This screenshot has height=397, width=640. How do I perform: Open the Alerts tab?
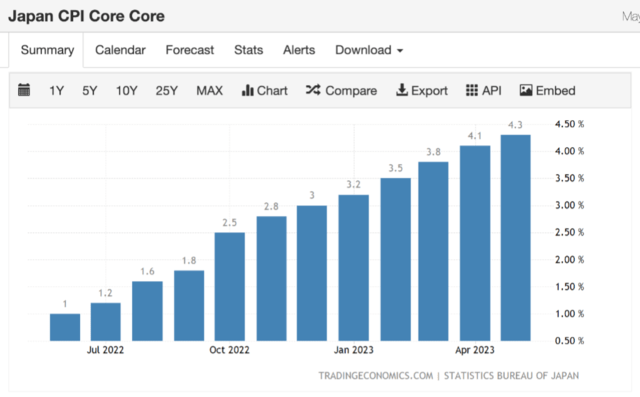tap(299, 50)
